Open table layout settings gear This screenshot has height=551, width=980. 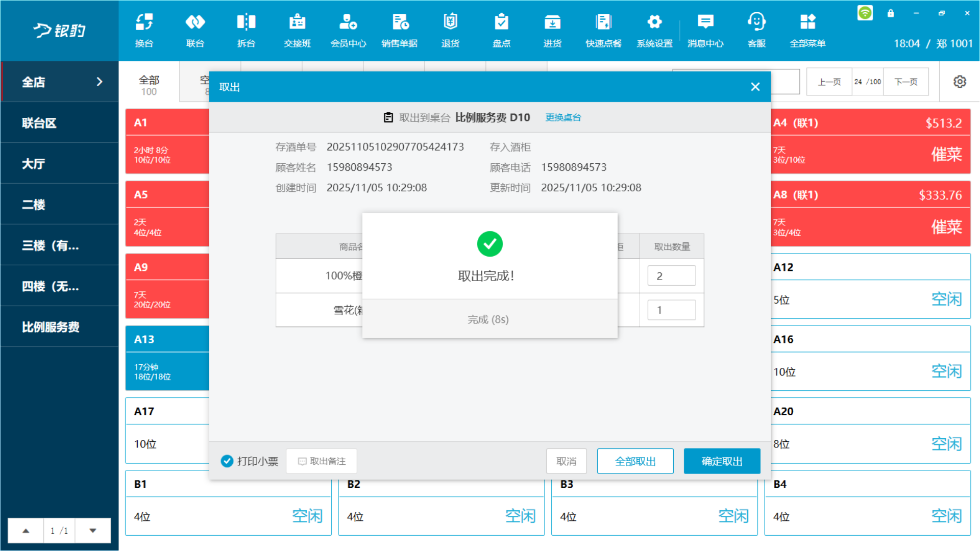(x=960, y=82)
